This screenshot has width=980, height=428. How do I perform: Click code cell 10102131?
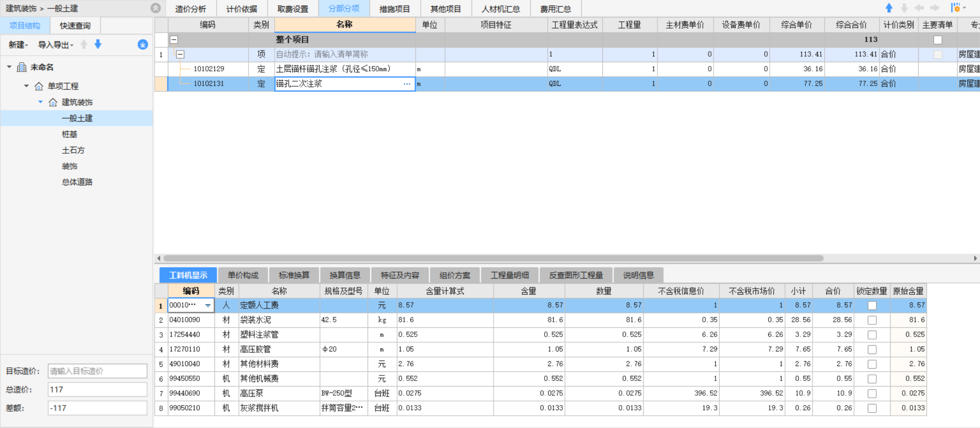(209, 84)
